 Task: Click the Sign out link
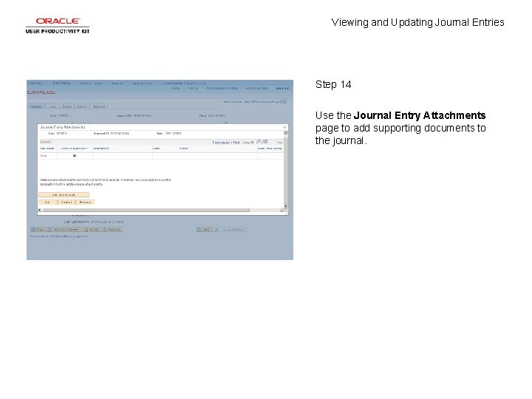pos(282,88)
